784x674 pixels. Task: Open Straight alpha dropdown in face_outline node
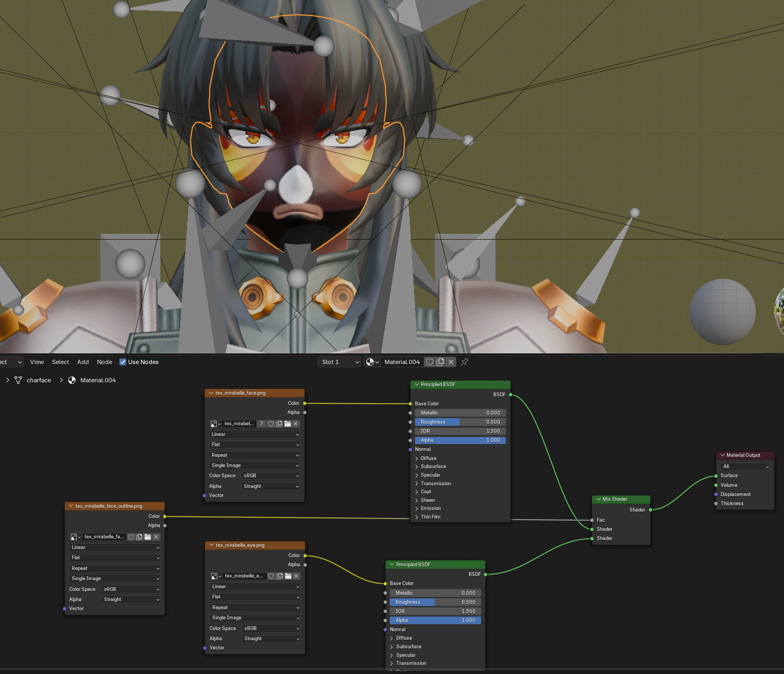click(131, 599)
